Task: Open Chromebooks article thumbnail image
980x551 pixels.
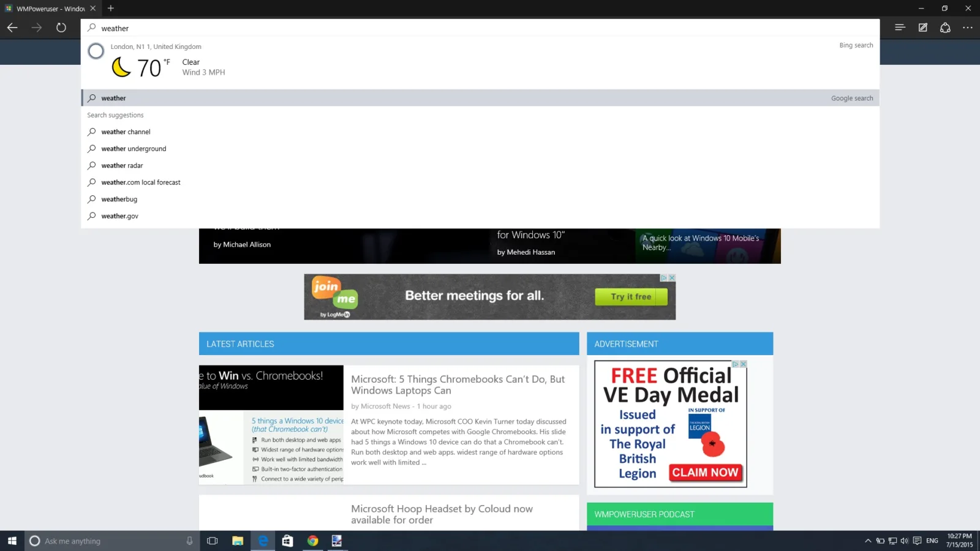Action: [271, 425]
